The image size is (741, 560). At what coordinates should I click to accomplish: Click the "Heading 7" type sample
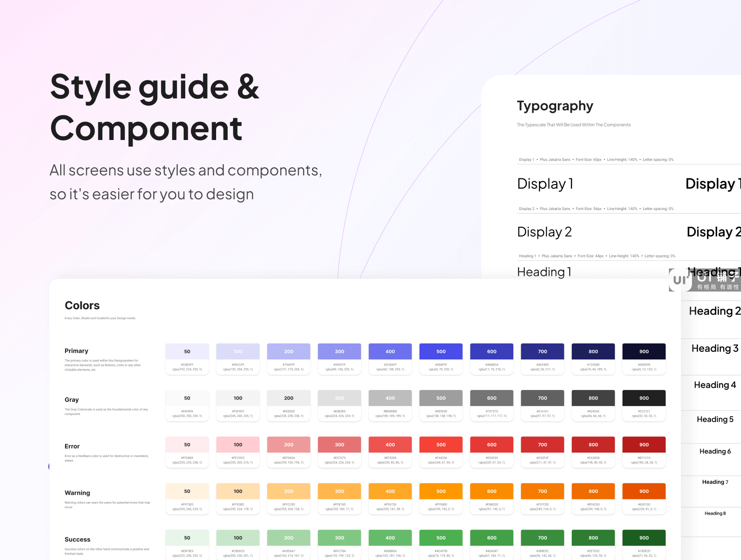[715, 482]
